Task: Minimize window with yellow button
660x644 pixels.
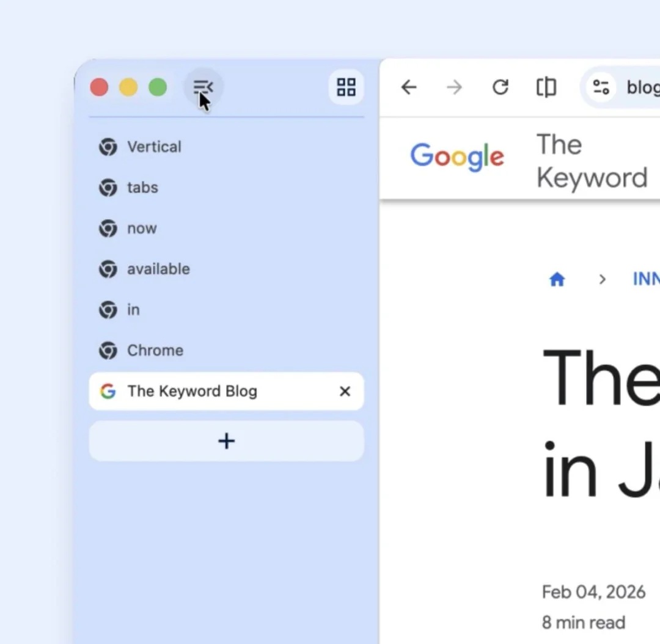Action: tap(128, 87)
